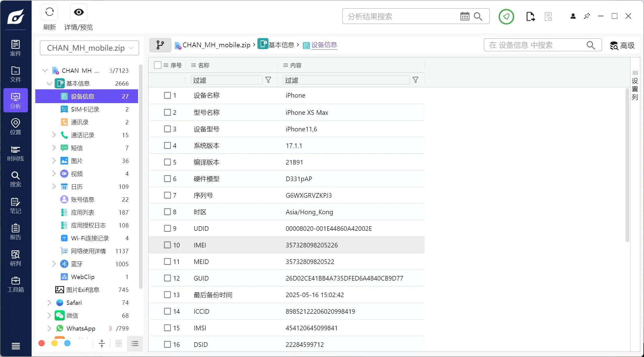644x357 pixels.
Task: Click the calendar icon in search bar
Action: 465,16
